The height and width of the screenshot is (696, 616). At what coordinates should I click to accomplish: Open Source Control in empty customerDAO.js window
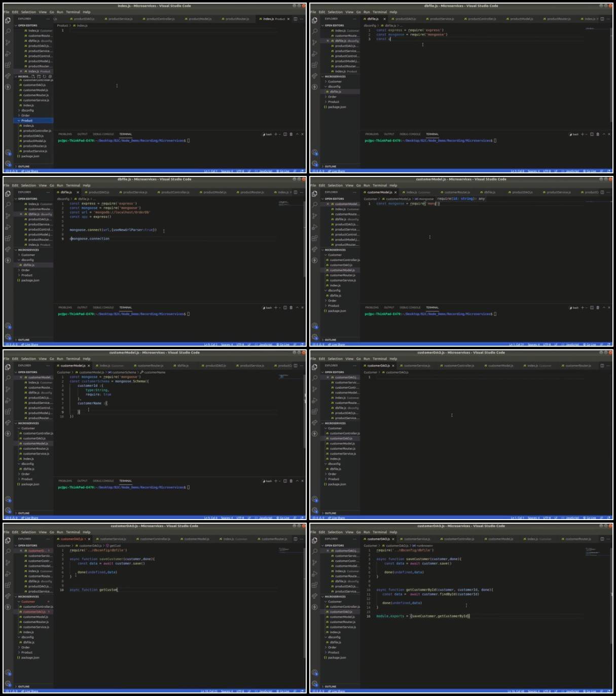tap(315, 389)
